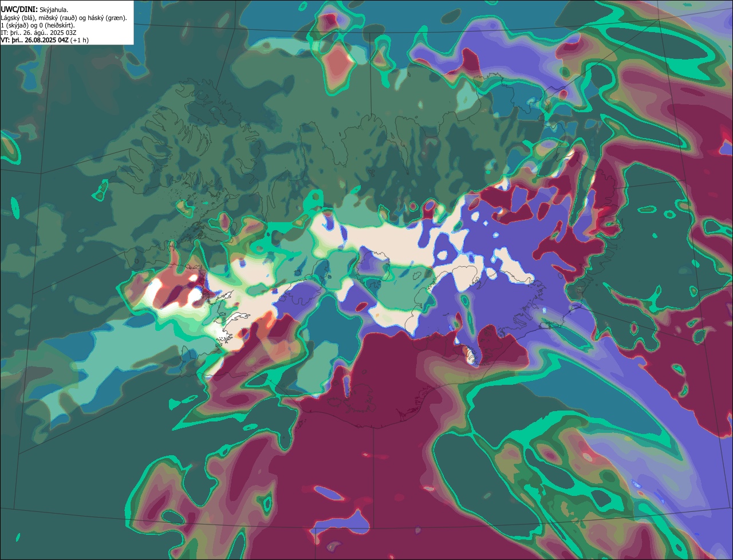Select the "VT: þri.. 26.08.2025 04Z (+1 h)" line
This screenshot has height=560, width=733.
pos(45,40)
